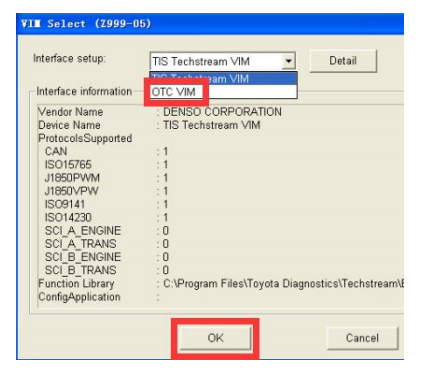Image resolution: width=428 pixels, height=379 pixels.
Task: Click the Function Library label
Action: click(x=76, y=283)
